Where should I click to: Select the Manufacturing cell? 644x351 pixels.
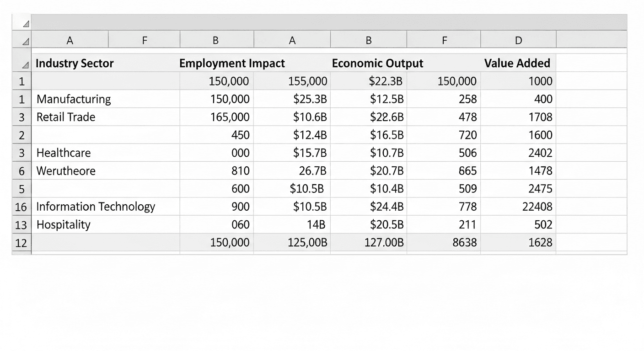tap(73, 99)
